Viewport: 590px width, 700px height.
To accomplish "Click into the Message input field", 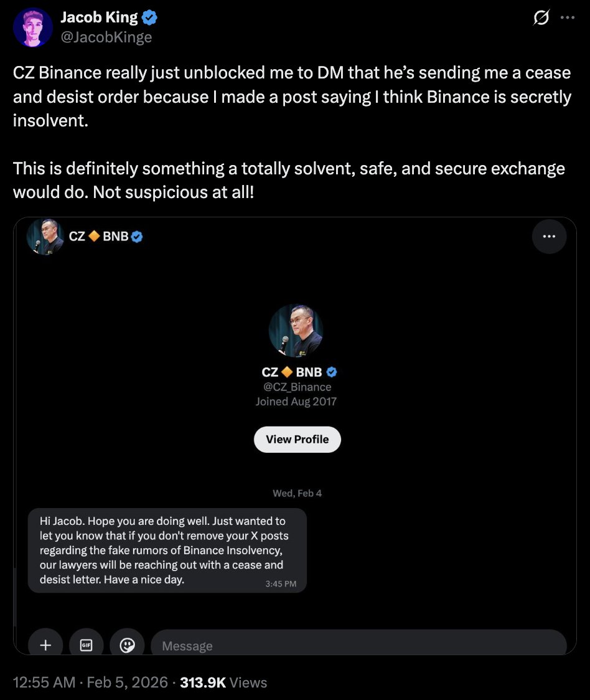I will pos(355,646).
